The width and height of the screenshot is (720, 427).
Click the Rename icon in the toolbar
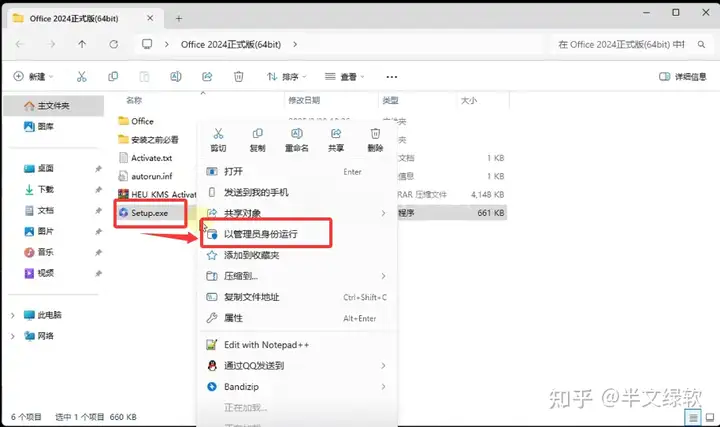176,77
